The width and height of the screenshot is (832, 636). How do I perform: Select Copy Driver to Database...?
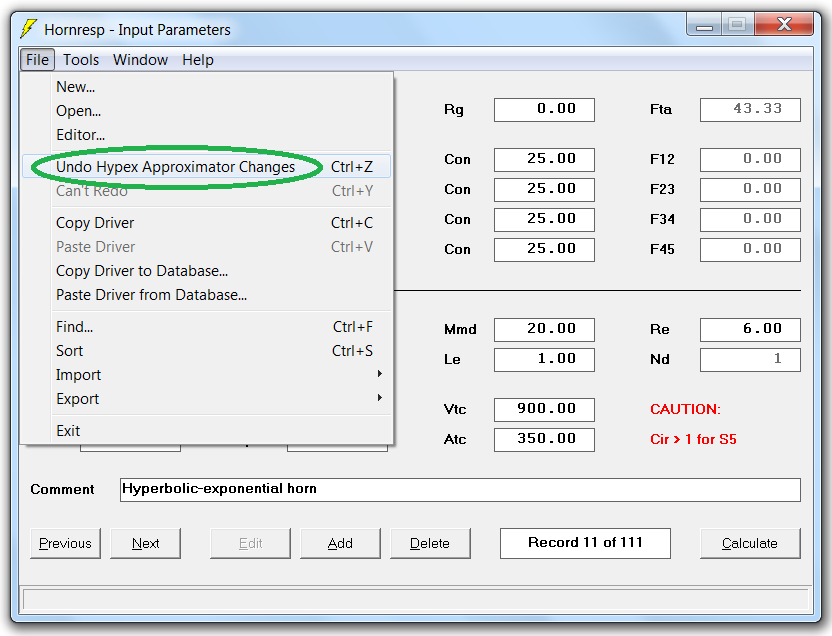point(207,271)
